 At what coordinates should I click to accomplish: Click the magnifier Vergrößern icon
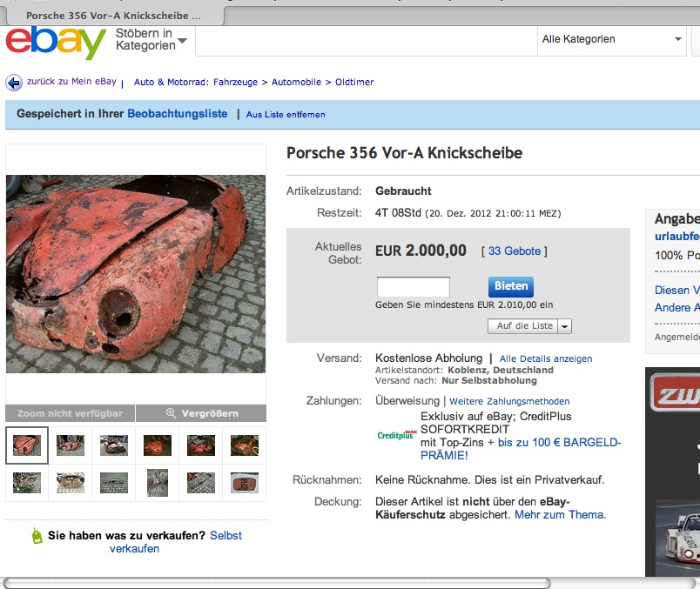171,413
